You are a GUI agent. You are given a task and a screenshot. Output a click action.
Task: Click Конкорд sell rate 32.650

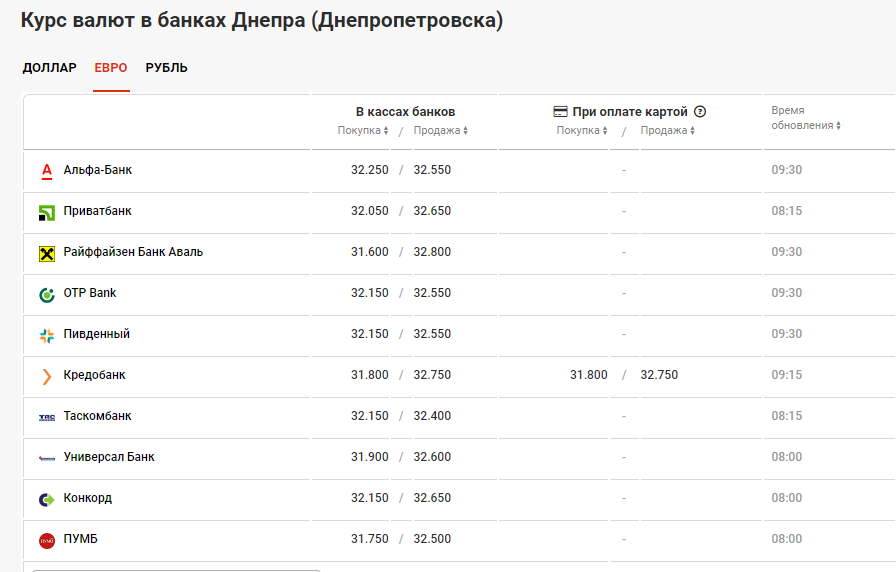click(432, 498)
